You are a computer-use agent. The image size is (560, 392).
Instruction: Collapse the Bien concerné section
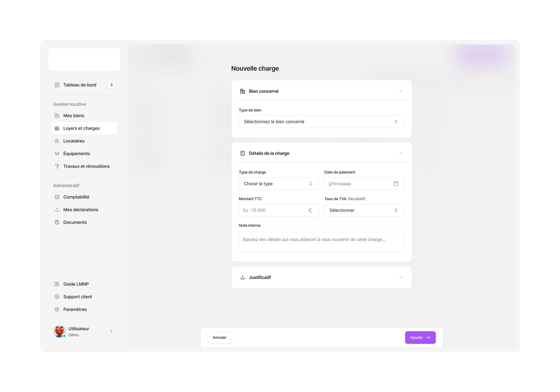point(401,91)
